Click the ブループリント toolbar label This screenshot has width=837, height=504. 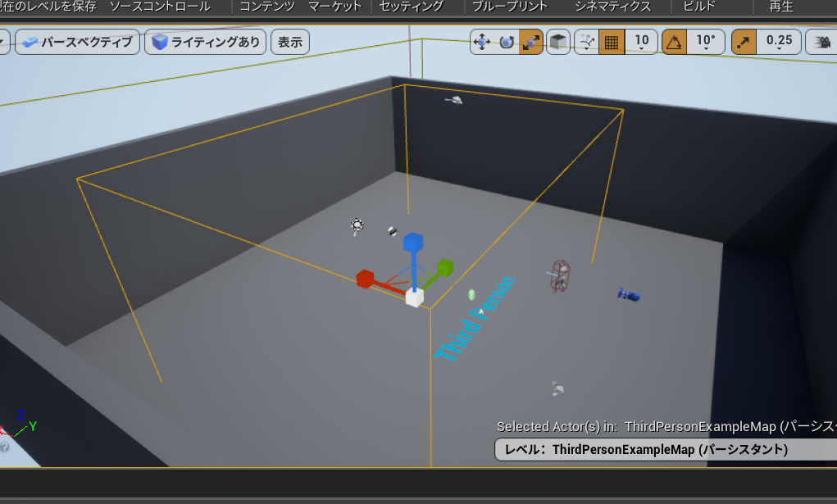point(510,7)
